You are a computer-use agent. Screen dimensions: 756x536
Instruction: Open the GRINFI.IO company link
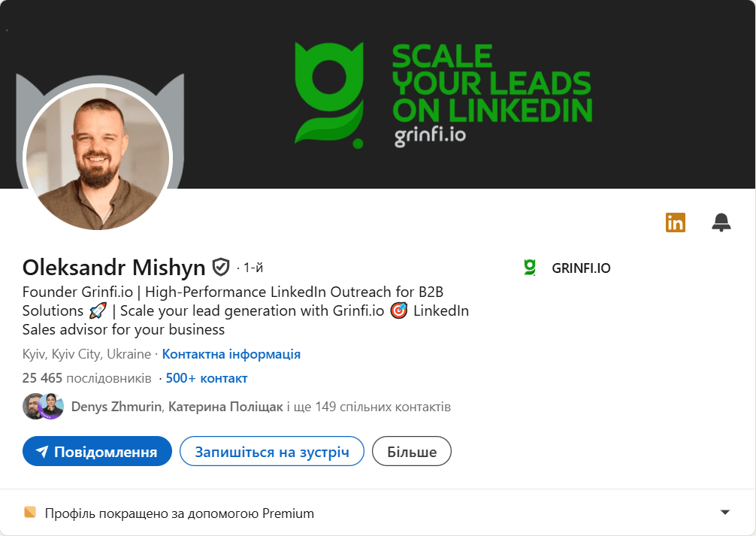tap(581, 268)
